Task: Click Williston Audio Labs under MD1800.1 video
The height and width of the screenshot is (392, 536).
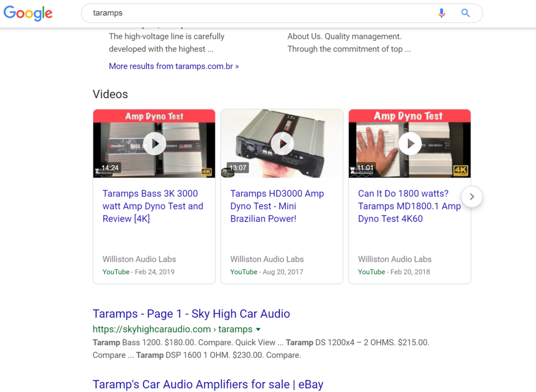Action: click(395, 260)
